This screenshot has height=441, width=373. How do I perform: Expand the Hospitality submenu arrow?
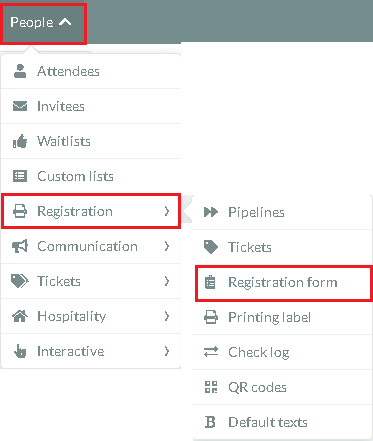tap(167, 316)
